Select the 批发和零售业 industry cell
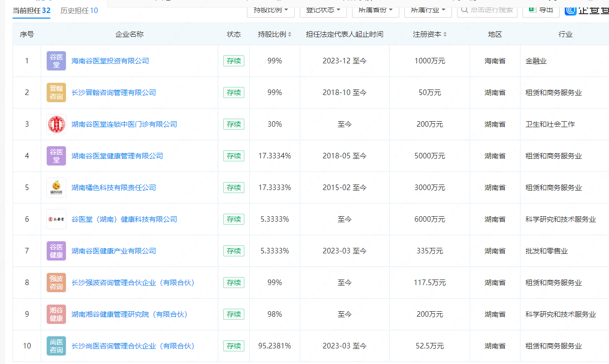Image resolution: width=609 pixels, height=364 pixels. click(547, 251)
